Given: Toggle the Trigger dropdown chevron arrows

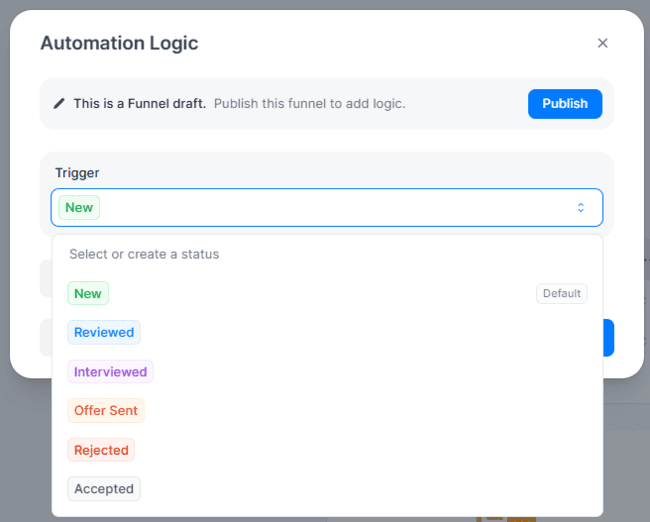Looking at the screenshot, I should pos(581,207).
